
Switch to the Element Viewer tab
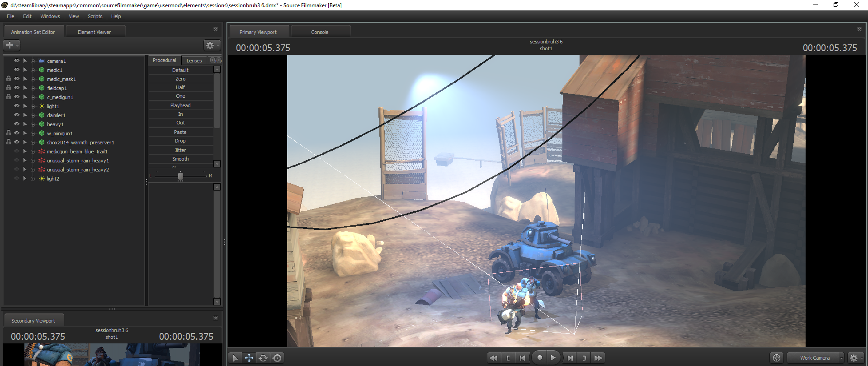pos(94,32)
